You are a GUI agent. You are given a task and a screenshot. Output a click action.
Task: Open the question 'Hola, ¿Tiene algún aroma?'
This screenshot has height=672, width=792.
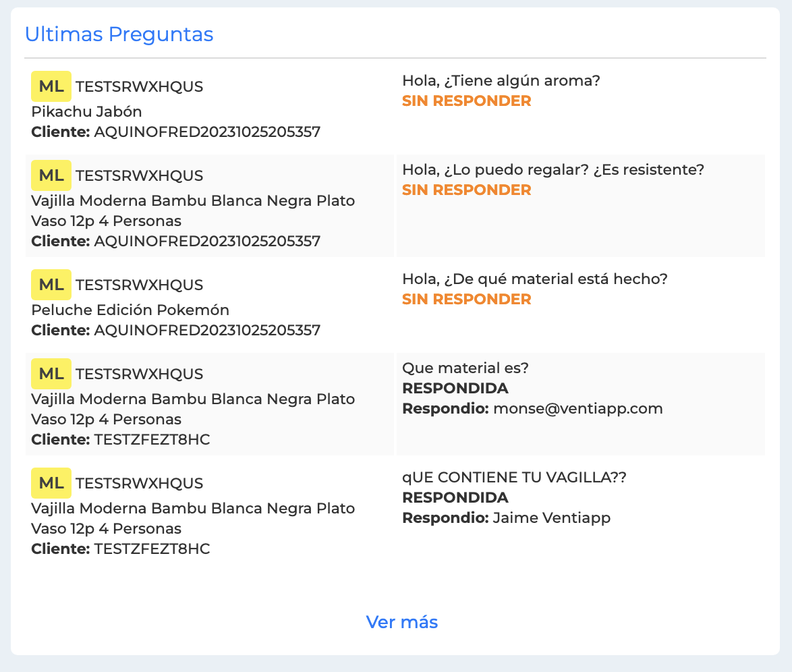(501, 81)
